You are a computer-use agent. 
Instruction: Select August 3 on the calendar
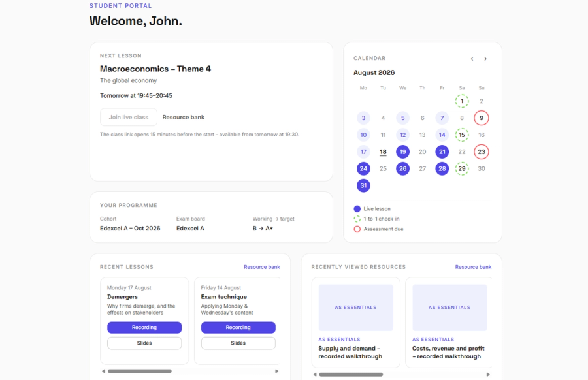(363, 118)
